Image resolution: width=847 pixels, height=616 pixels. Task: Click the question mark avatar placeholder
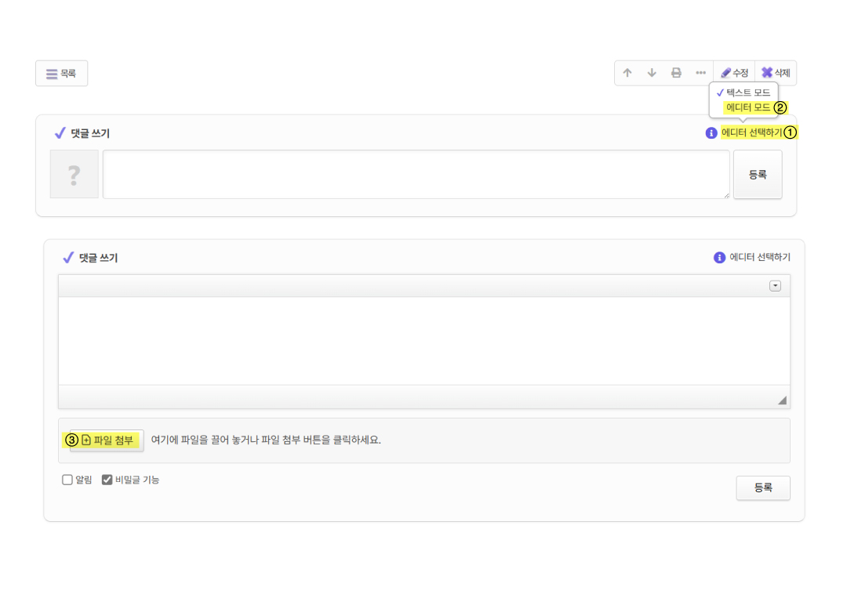click(x=75, y=175)
